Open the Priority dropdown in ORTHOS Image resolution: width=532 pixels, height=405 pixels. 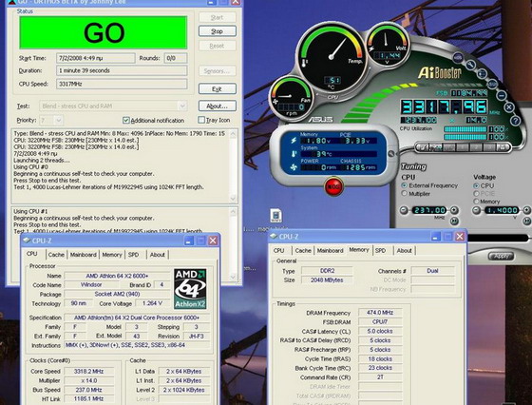click(58, 120)
